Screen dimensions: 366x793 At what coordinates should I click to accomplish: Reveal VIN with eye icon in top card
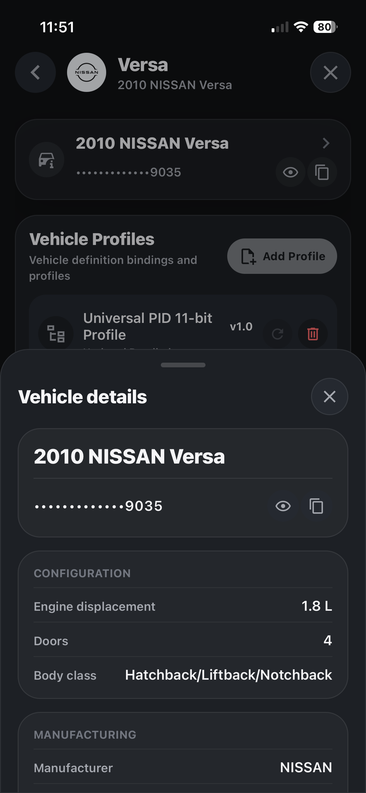click(290, 172)
